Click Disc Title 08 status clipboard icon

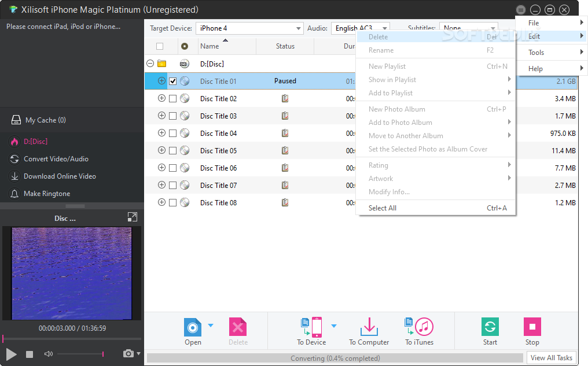285,203
